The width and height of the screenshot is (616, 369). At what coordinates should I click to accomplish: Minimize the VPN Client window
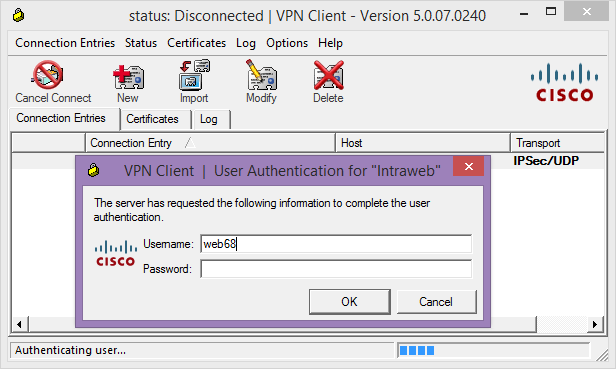[x=524, y=14]
